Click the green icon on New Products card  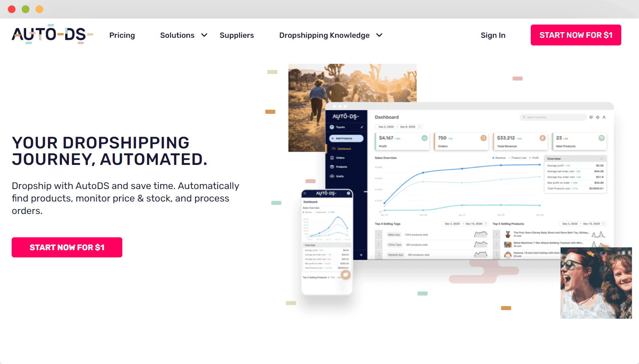coord(602,138)
